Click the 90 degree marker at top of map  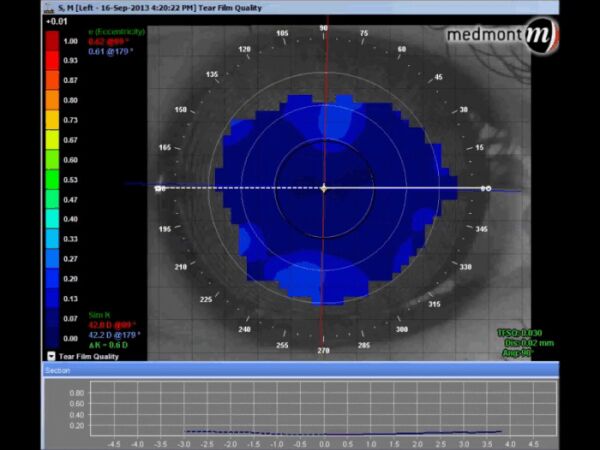point(323,28)
